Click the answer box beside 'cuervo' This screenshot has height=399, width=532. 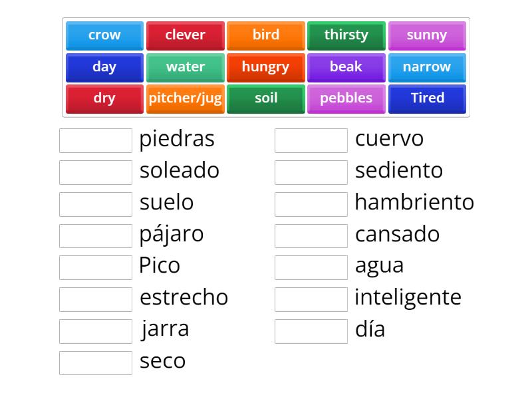click(311, 140)
